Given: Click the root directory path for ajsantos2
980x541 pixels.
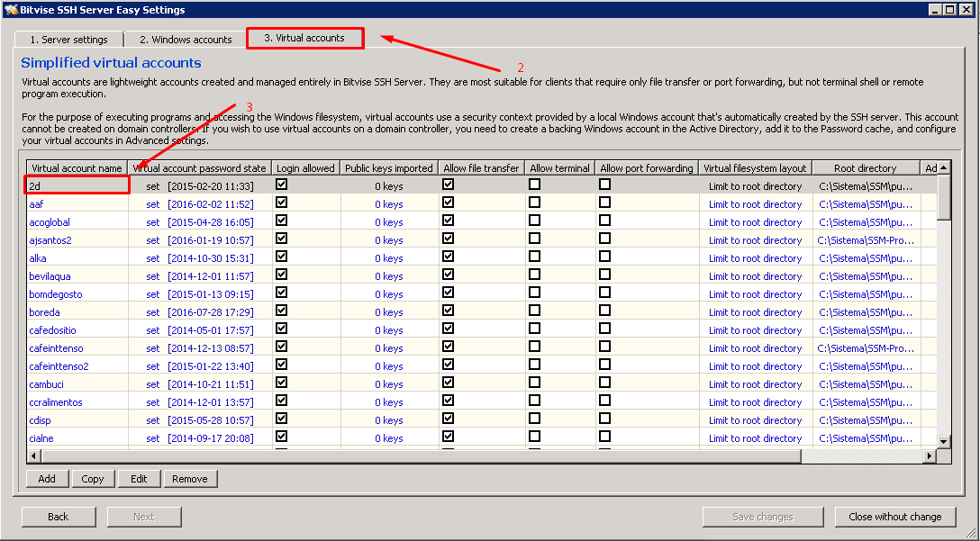Looking at the screenshot, I should pyautogui.click(x=866, y=240).
